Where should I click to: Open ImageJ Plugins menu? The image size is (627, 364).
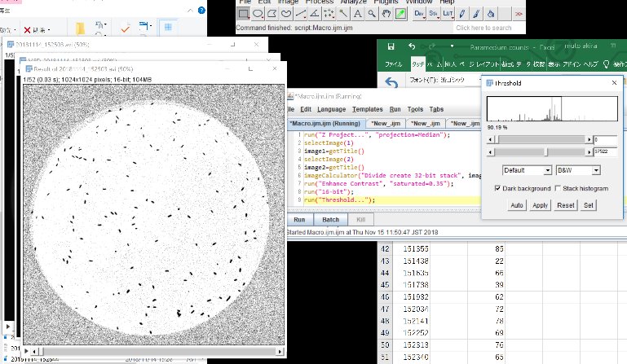pos(386,2)
